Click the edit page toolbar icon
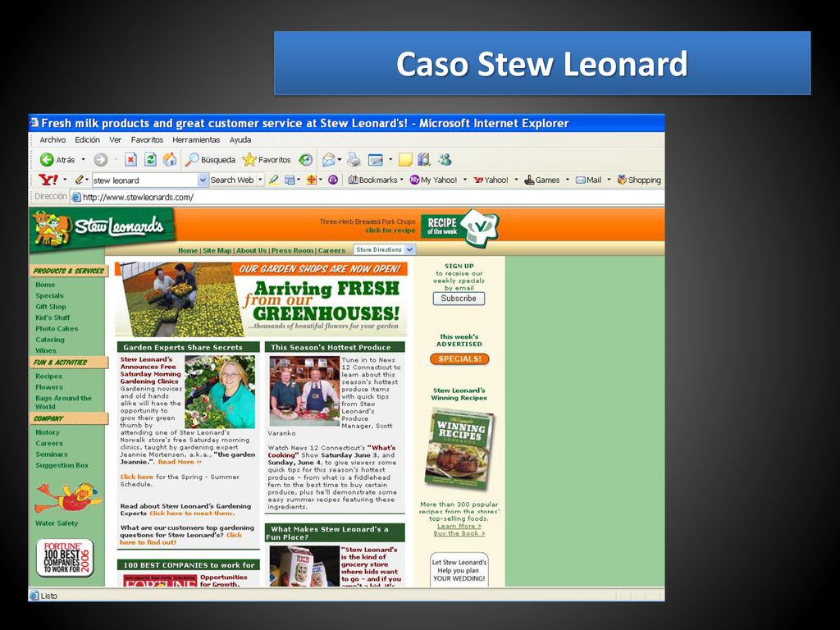The width and height of the screenshot is (840, 630). 376,160
